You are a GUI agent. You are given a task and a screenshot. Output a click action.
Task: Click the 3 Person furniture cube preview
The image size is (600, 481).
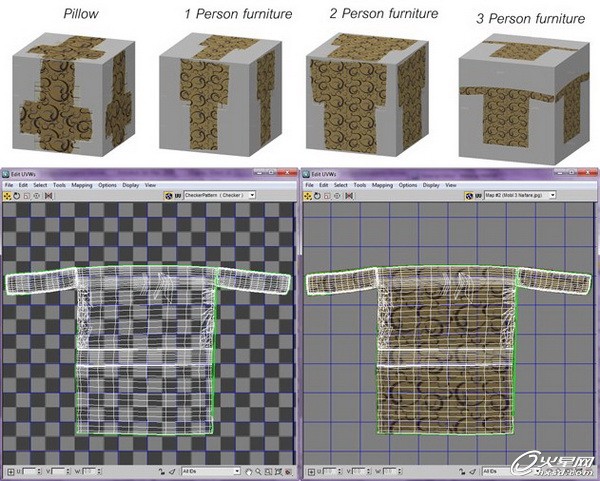pos(524,99)
